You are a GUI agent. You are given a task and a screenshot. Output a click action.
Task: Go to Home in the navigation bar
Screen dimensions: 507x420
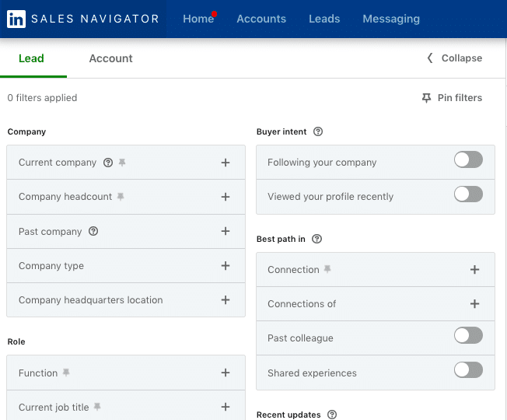point(198,19)
